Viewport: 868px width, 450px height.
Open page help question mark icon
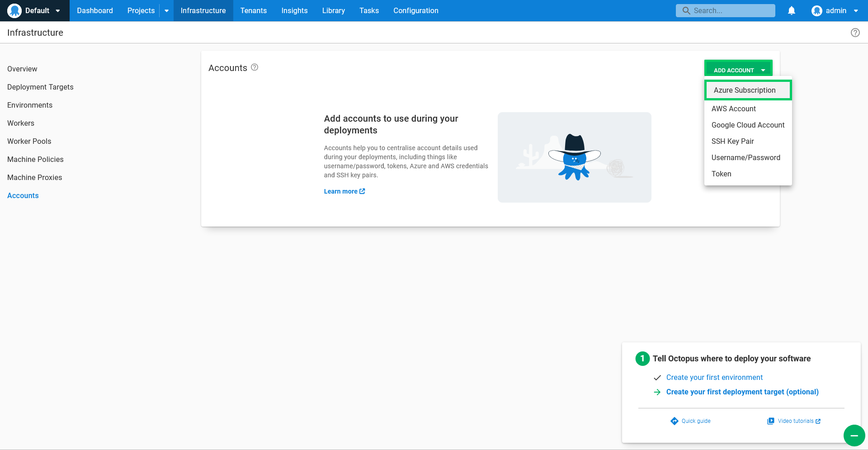(x=855, y=33)
